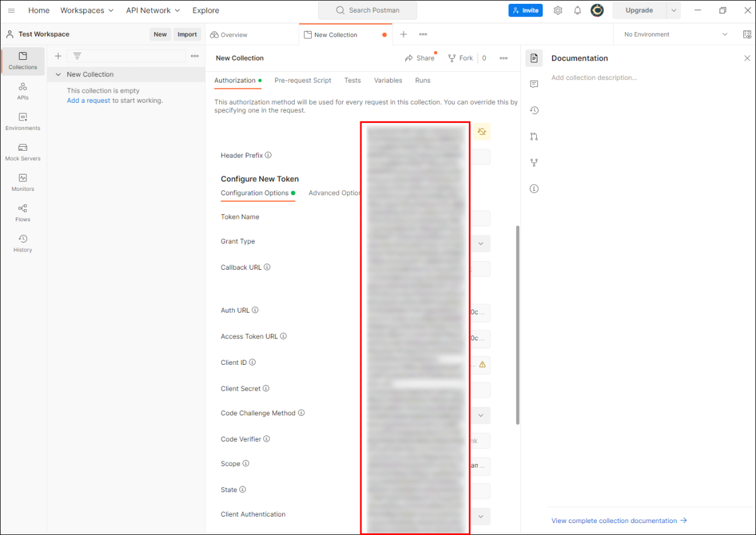Go to Home
Viewport: 756px width, 535px height.
pos(39,11)
